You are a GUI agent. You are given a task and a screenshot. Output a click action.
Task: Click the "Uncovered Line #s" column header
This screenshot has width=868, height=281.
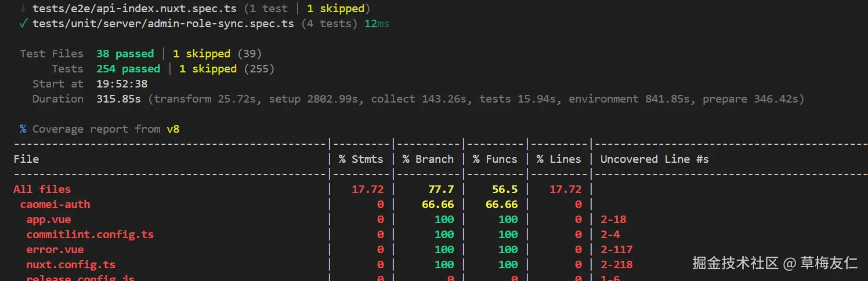click(654, 159)
